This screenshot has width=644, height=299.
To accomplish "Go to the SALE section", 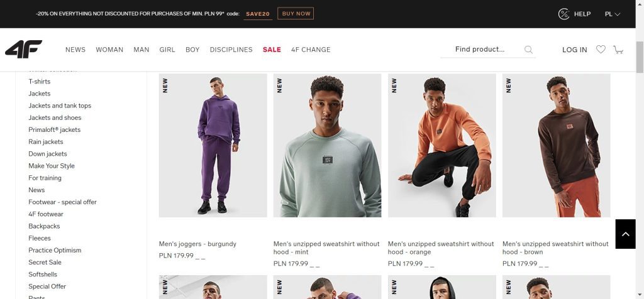I will tap(272, 50).
